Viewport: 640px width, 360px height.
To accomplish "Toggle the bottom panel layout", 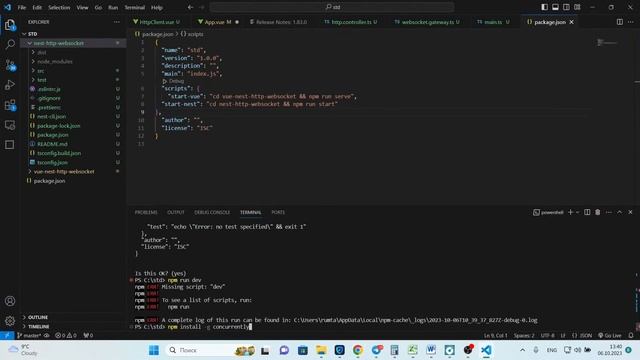I will coord(556,7).
